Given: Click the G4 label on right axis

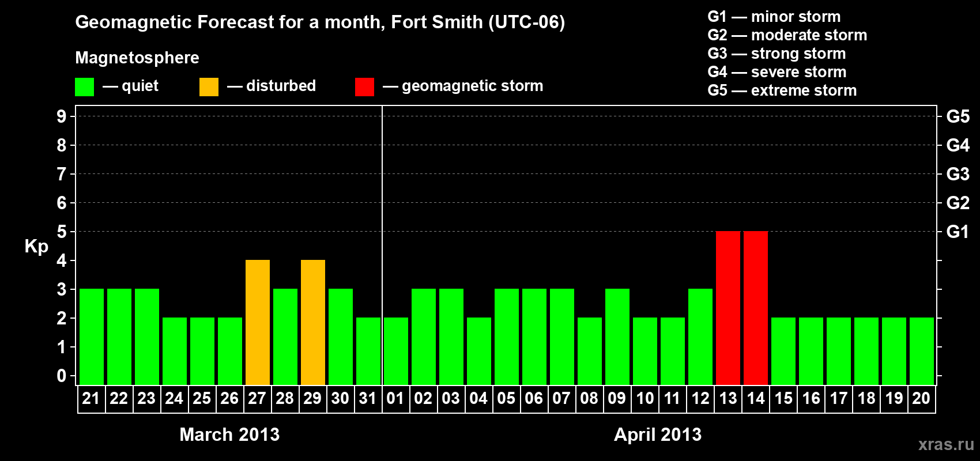Looking at the screenshot, I should 958,145.
